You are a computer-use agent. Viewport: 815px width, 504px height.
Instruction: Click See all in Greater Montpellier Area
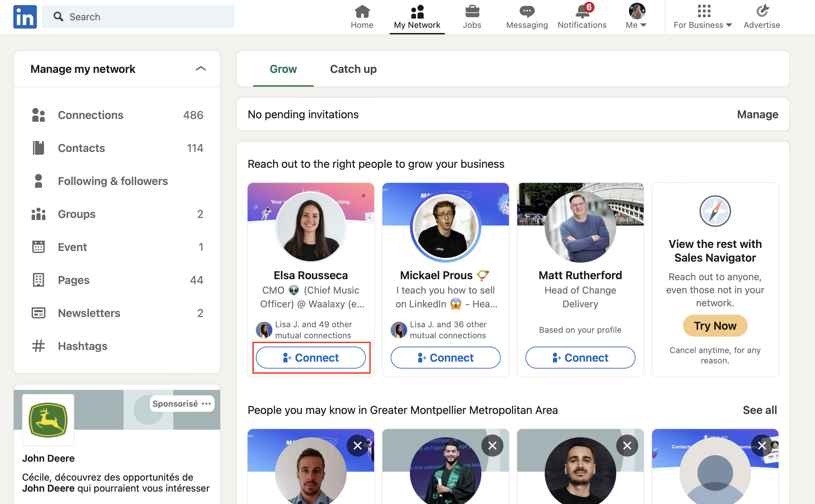pos(760,409)
